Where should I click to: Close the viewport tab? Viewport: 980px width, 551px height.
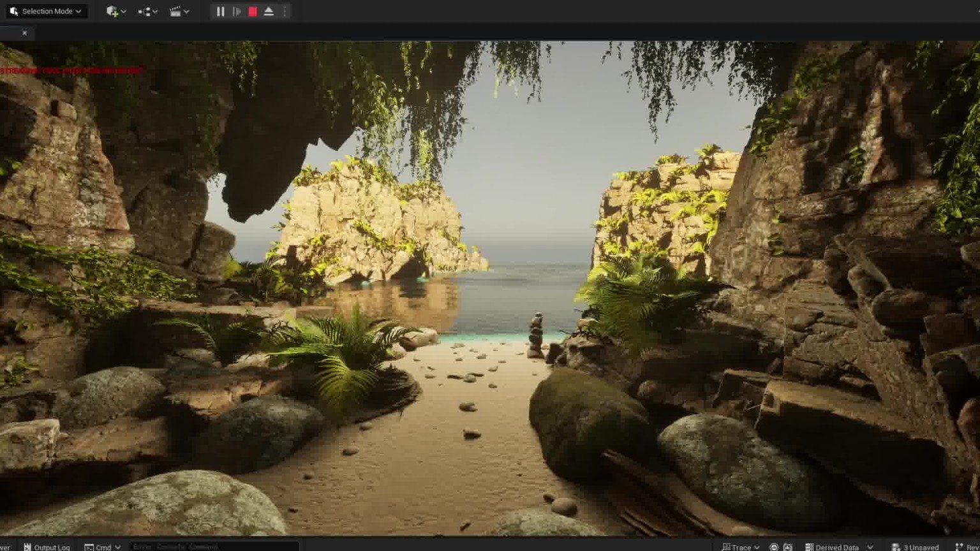[x=24, y=33]
